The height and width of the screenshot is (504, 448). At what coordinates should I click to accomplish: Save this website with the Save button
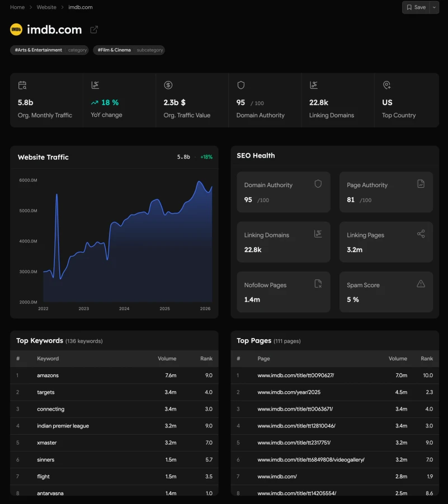pos(416,7)
